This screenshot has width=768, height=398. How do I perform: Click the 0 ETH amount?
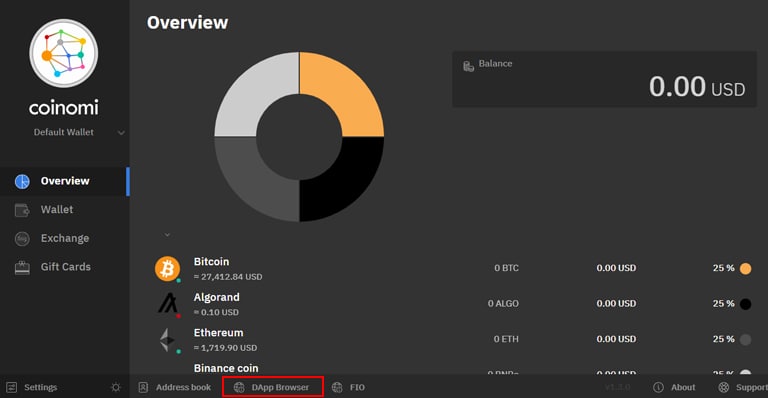coord(506,339)
